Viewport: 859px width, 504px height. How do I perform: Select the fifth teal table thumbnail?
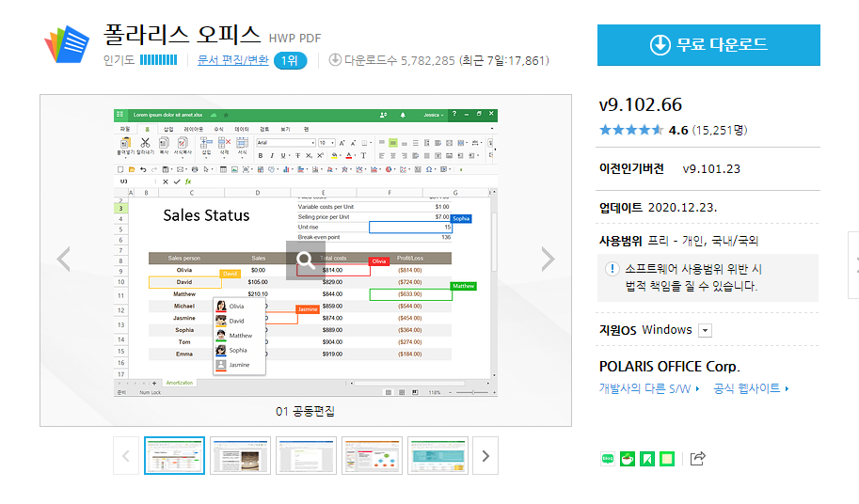(x=437, y=455)
